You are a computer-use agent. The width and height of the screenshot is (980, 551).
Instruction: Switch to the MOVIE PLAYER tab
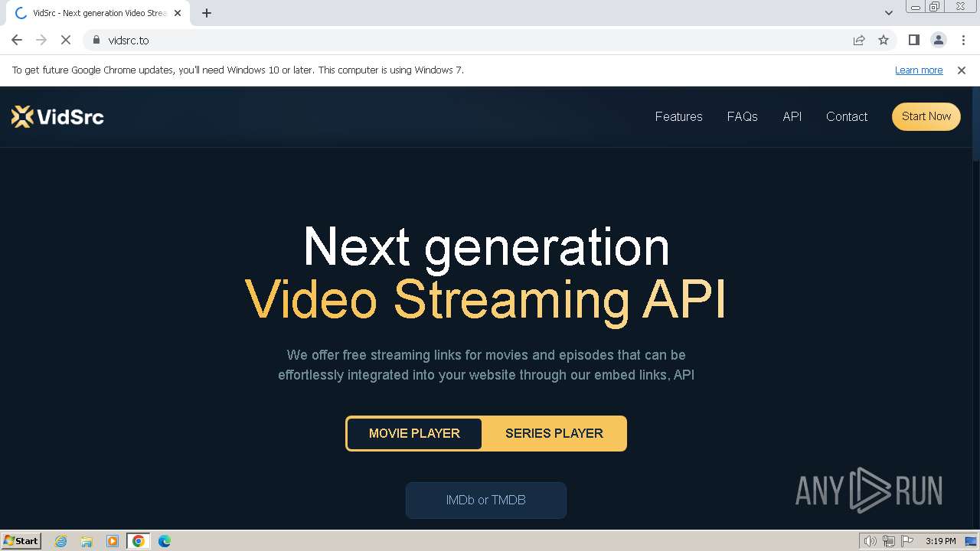414,433
